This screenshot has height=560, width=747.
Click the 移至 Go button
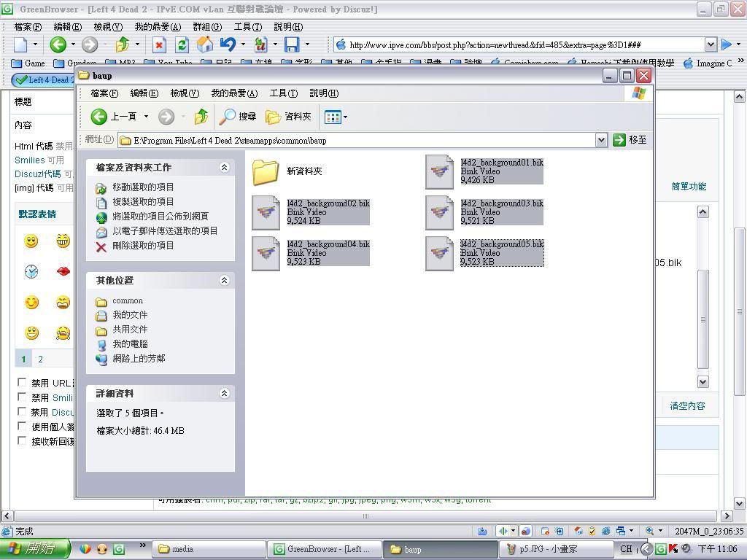[x=630, y=140]
